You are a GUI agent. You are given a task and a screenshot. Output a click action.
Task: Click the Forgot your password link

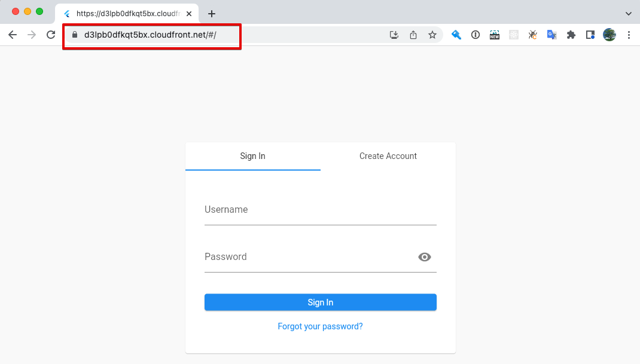320,326
